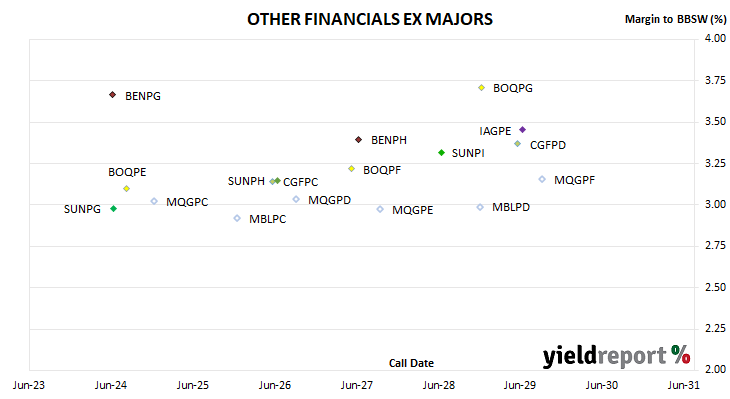The image size is (730, 399).
Task: Click the MQGPF hollow diamond marker
Action: click(x=542, y=179)
